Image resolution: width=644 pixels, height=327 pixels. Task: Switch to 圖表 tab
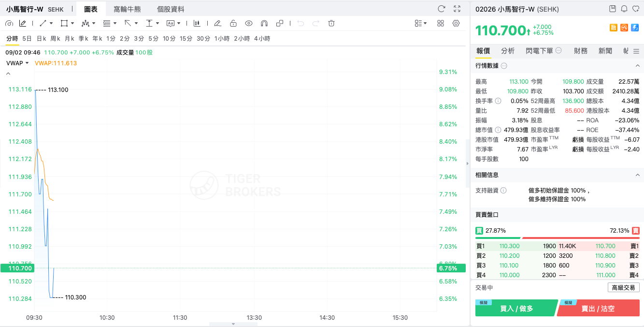tap(90, 9)
